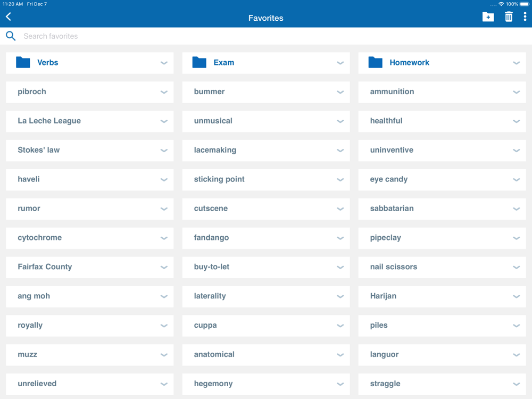Expand the Fairfax County chevron

(x=164, y=268)
